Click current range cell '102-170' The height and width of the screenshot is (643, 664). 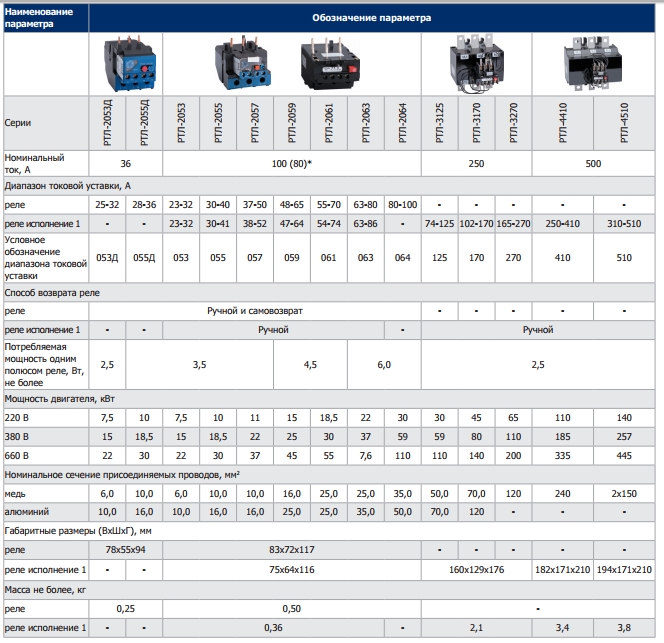476,224
